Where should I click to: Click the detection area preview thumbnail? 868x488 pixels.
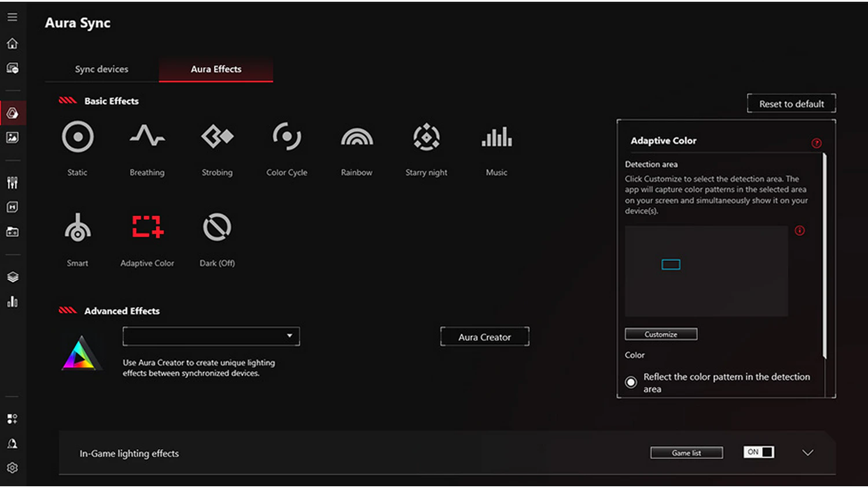[x=707, y=271]
